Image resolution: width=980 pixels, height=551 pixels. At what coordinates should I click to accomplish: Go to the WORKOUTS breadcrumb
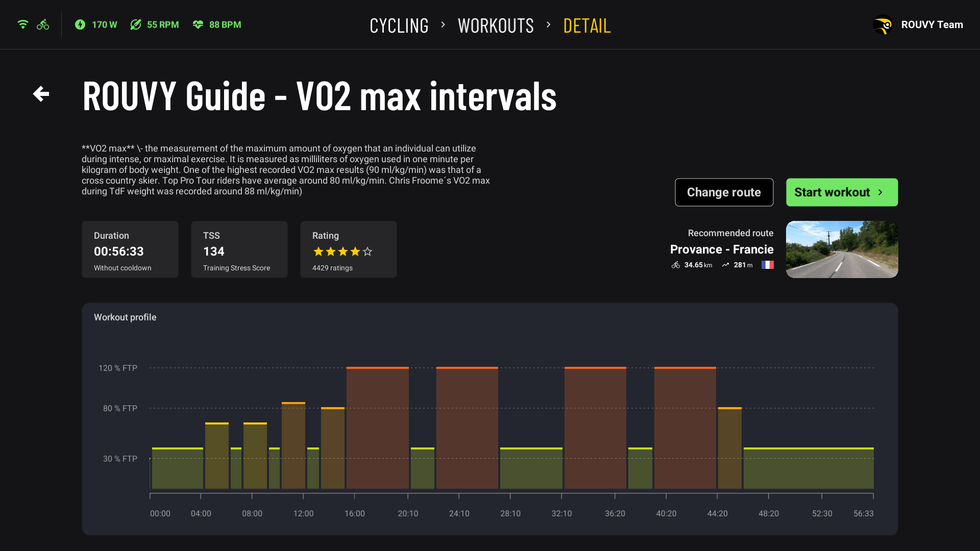[496, 26]
